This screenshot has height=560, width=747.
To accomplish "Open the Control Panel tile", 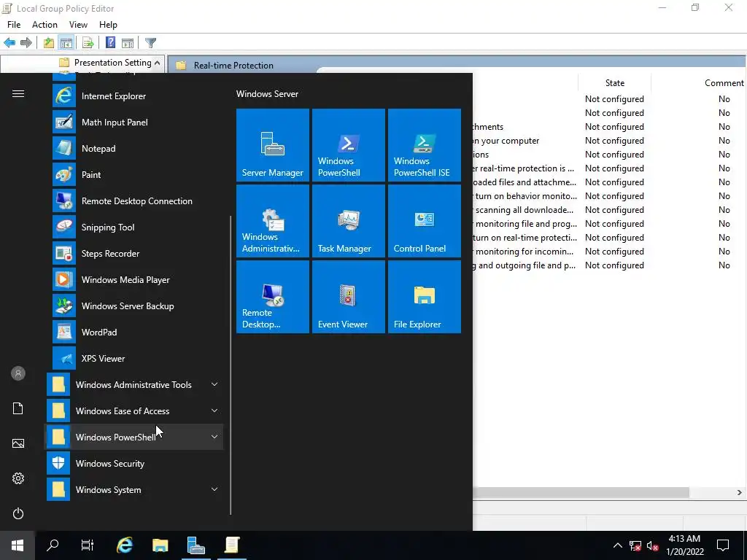I will [x=424, y=220].
